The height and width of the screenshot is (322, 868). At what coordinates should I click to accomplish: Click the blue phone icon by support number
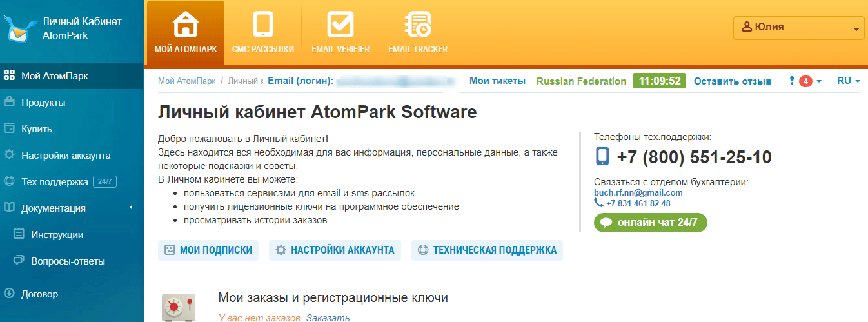(x=602, y=157)
